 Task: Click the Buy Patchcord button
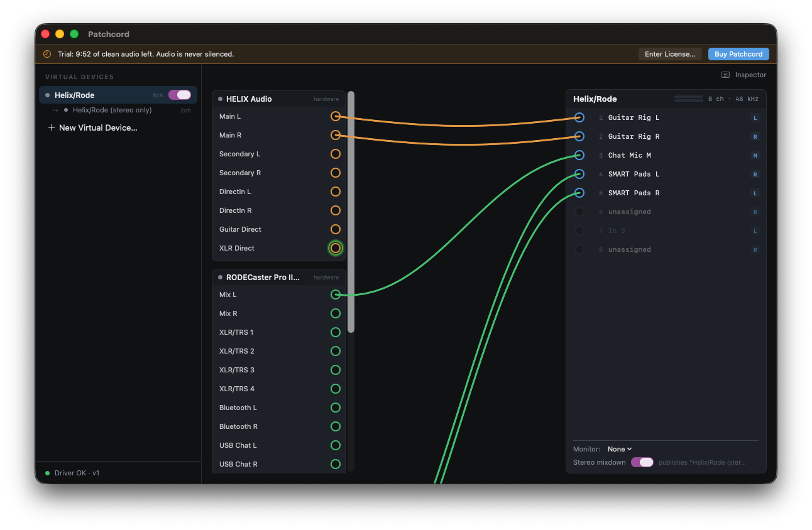coord(738,54)
